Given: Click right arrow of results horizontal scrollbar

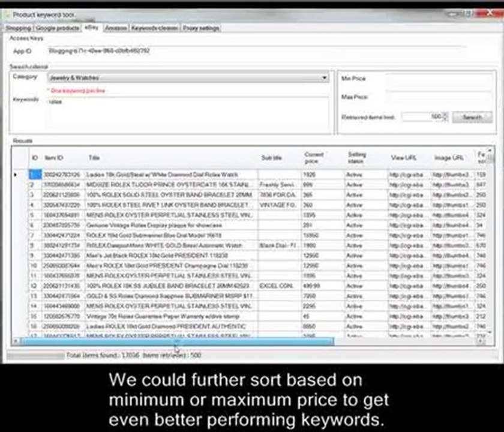Looking at the screenshot, I should (480, 341).
